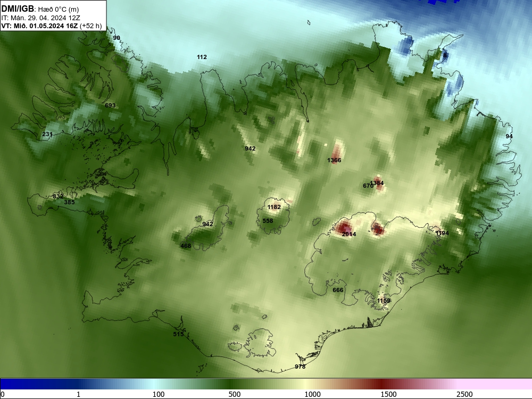Select the 94 value on east coast

(509, 136)
